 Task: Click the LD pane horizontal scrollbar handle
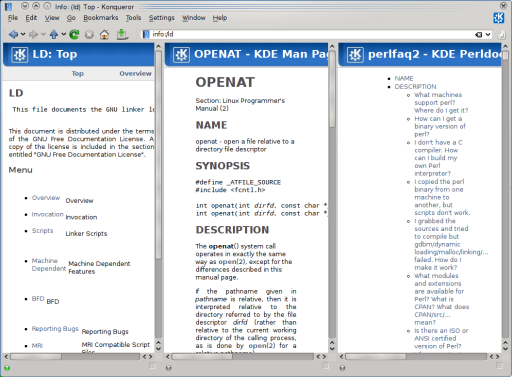coord(36,357)
